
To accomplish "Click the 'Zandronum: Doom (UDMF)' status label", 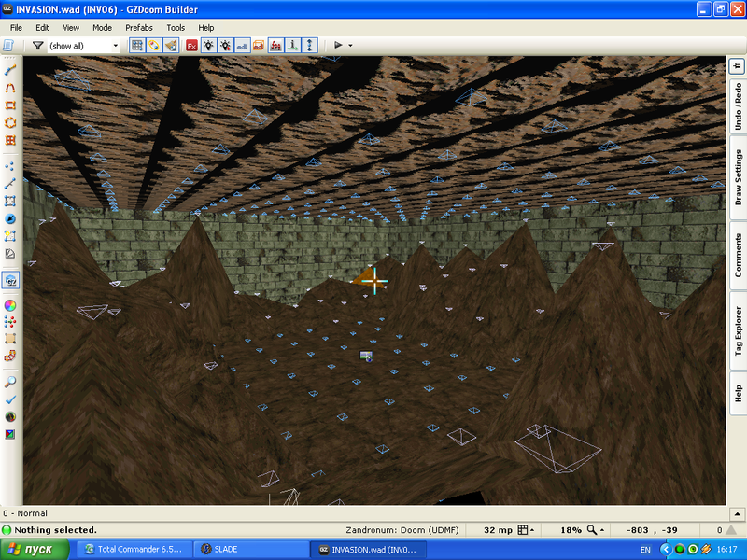I will [402, 530].
